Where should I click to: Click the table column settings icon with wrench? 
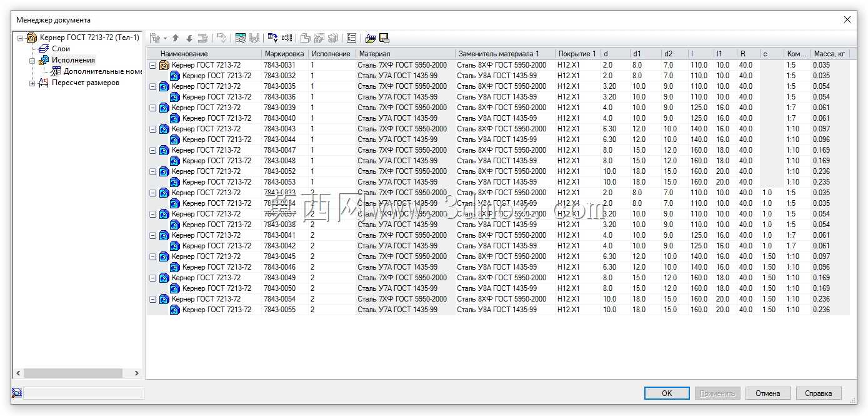241,38
